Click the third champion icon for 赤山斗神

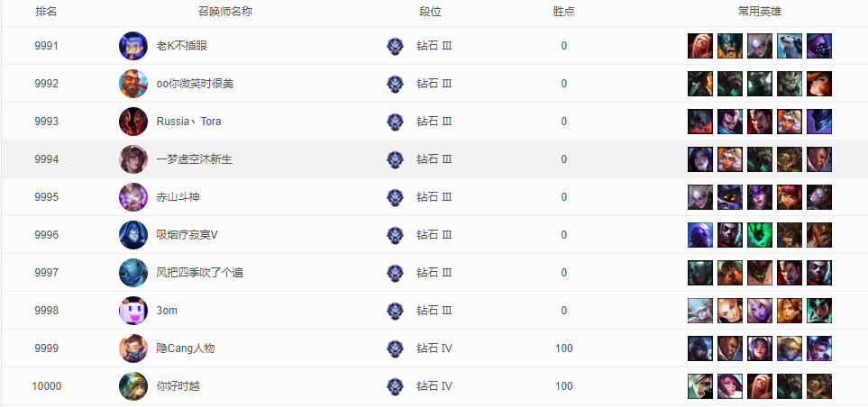point(760,197)
